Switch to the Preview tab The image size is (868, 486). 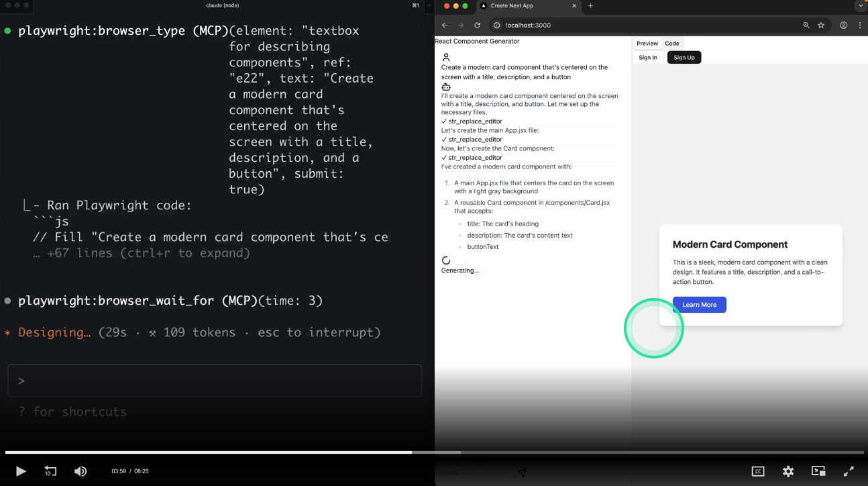click(647, 44)
